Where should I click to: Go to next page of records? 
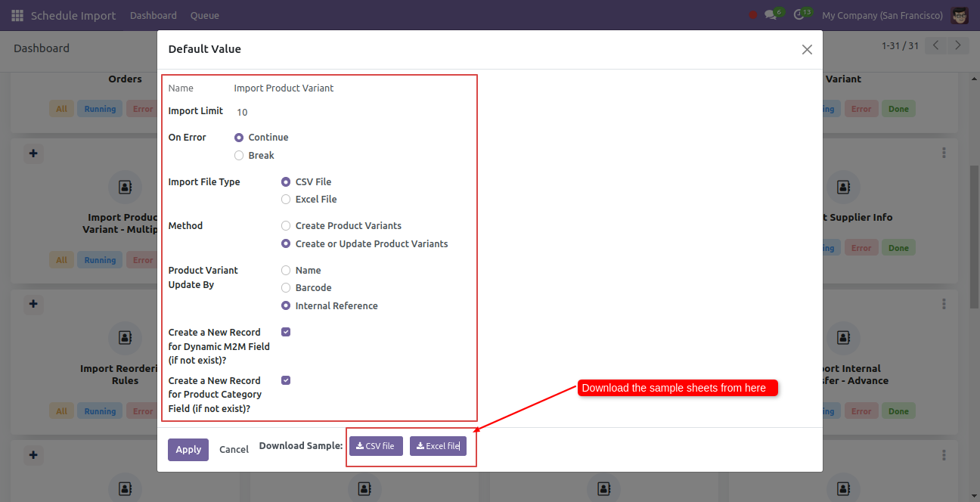pyautogui.click(x=958, y=45)
